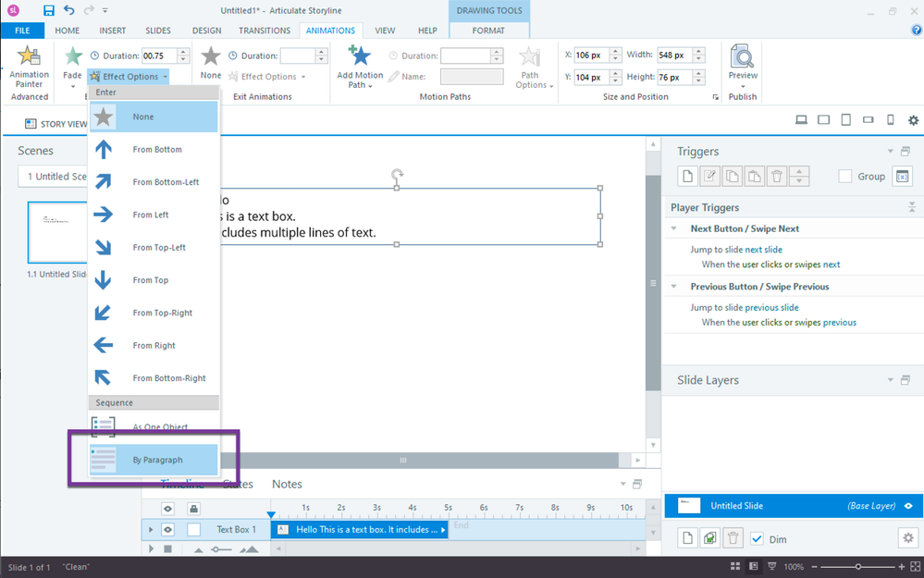Click the lock all header icon

(x=193, y=509)
